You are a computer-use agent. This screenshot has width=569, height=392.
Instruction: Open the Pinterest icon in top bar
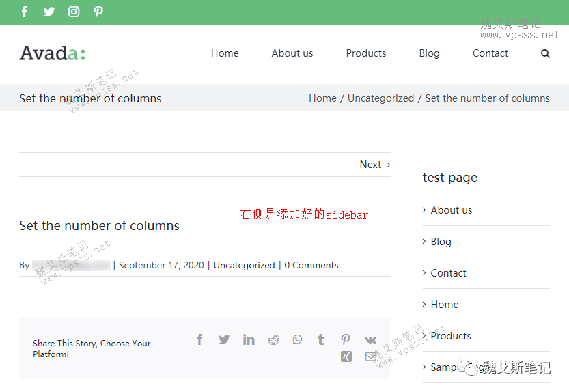98,12
